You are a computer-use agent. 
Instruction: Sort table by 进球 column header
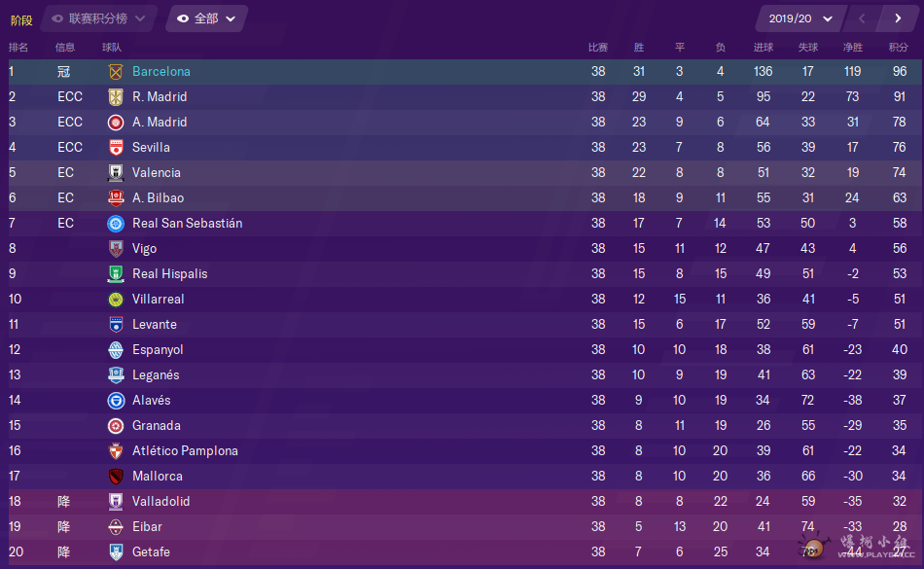click(764, 47)
